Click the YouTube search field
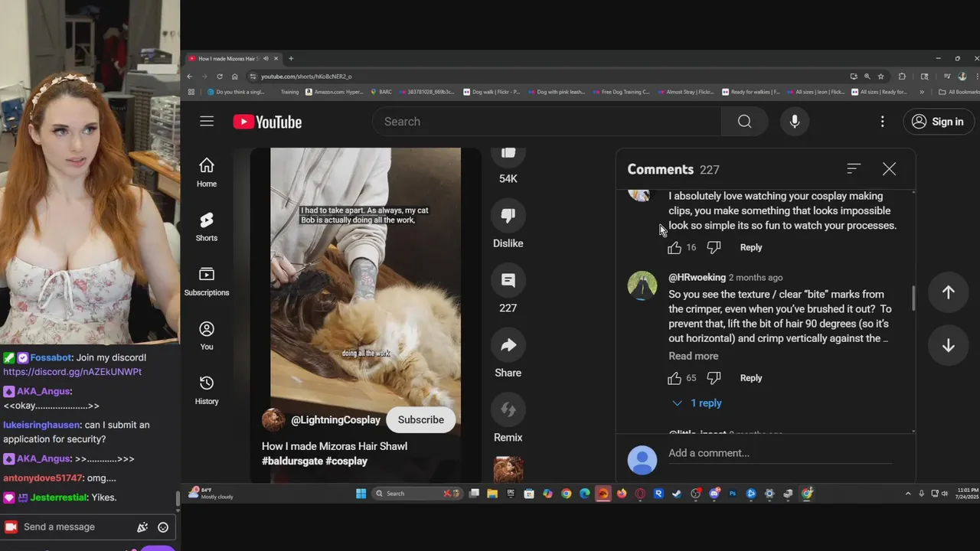This screenshot has width=980, height=551. (546, 122)
